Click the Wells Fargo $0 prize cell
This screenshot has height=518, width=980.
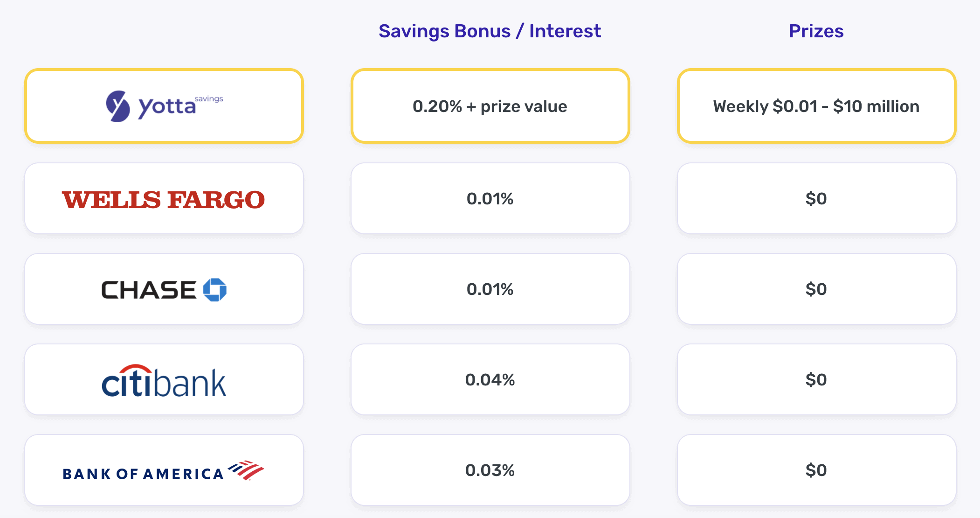click(816, 199)
